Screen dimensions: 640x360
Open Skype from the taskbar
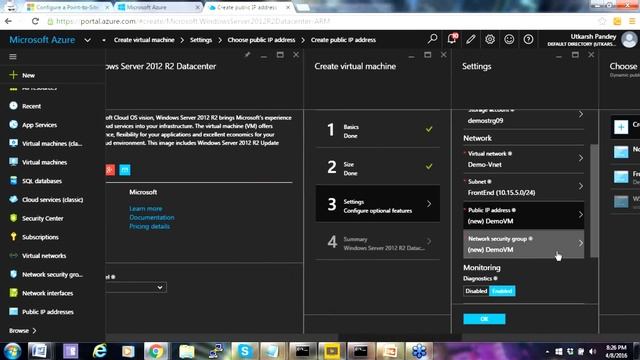[x=244, y=351]
